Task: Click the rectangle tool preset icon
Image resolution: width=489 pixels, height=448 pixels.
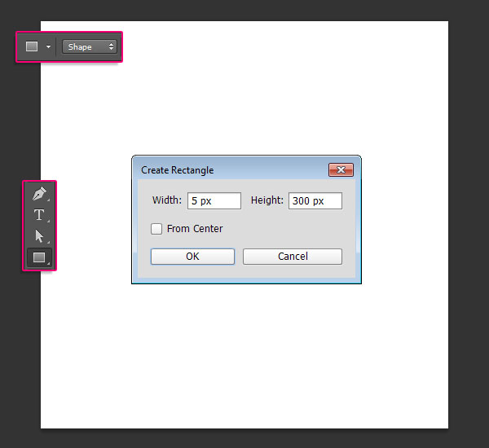Action: [32, 46]
